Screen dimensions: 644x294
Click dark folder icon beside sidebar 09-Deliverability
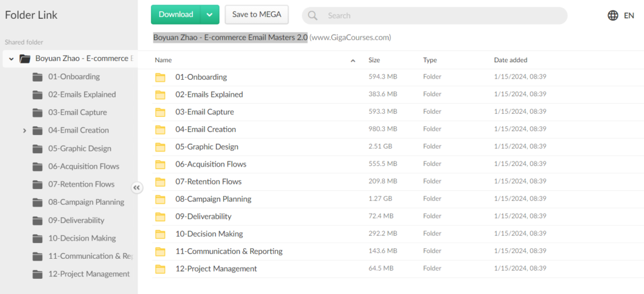38,220
